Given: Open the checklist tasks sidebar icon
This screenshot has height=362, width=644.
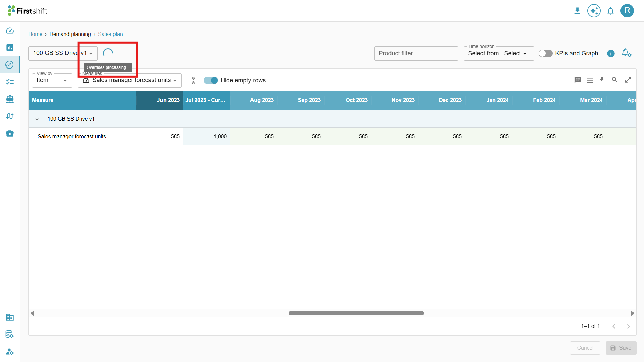Looking at the screenshot, I should point(10,82).
